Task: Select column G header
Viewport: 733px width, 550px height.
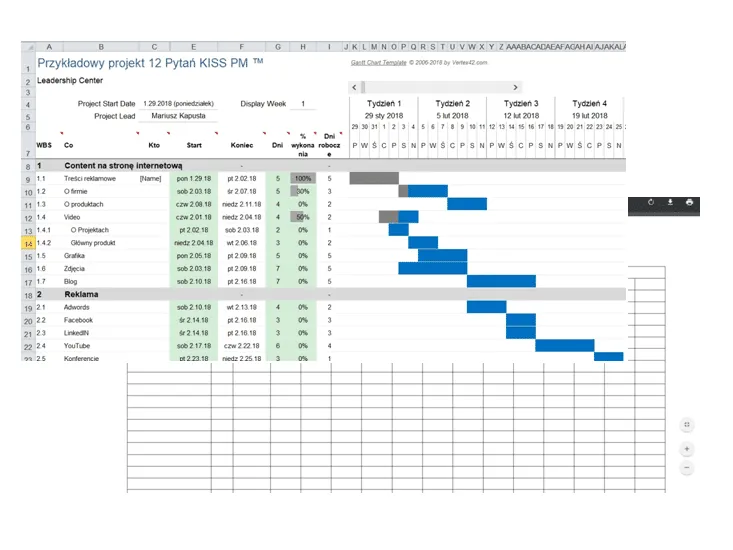Action: (278, 47)
